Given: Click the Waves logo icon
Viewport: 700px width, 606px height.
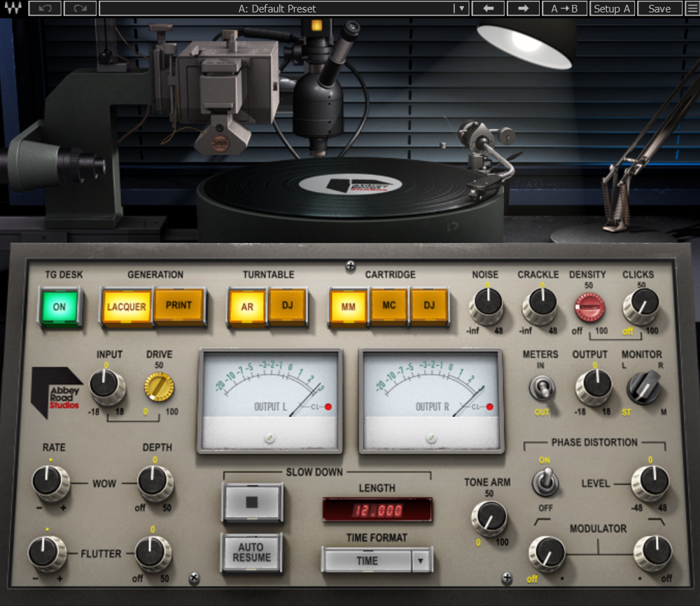Looking at the screenshot, I should tap(13, 8).
